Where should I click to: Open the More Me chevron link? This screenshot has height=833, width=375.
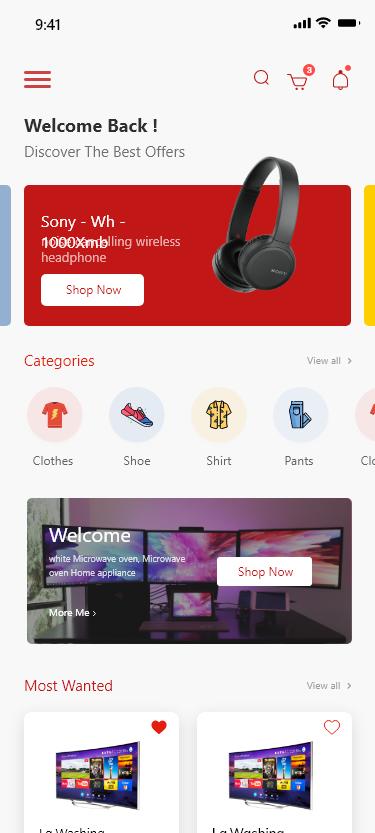(73, 613)
